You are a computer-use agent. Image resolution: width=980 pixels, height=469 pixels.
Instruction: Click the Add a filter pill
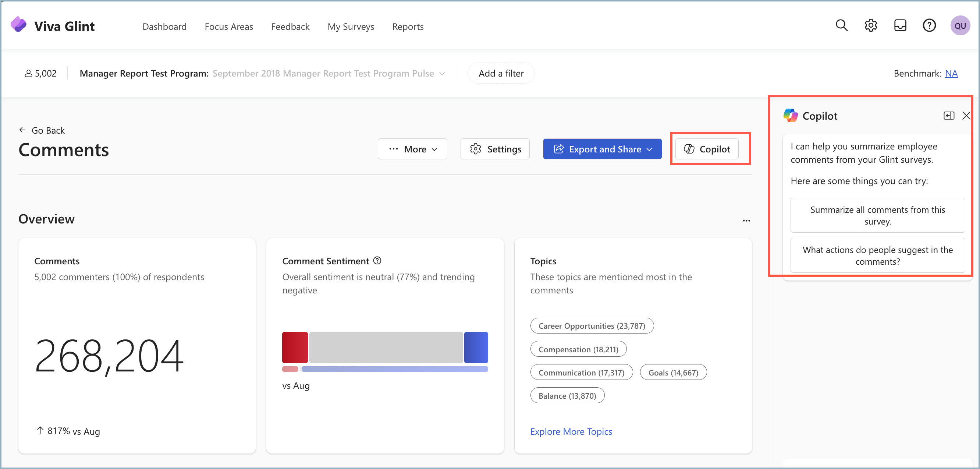coord(501,74)
